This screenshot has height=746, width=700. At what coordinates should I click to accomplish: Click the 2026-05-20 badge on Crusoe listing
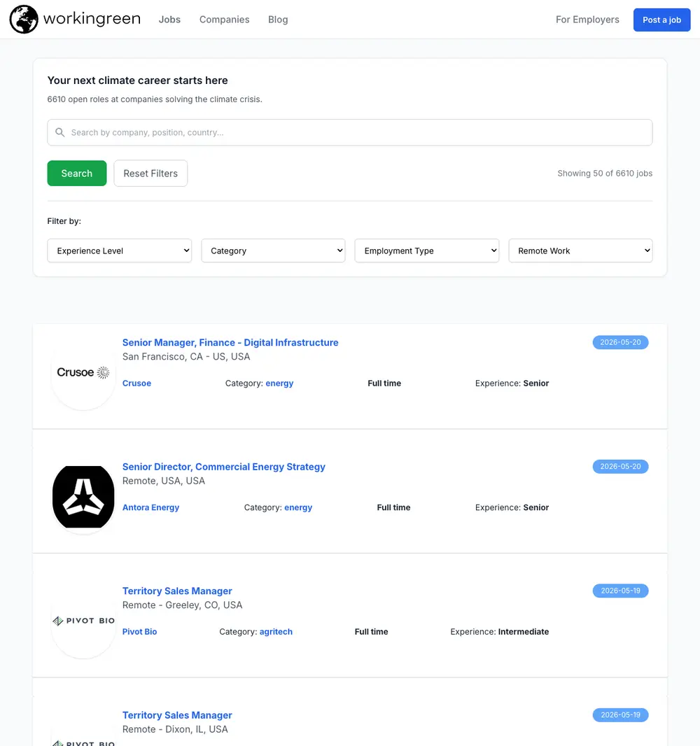[x=620, y=342]
